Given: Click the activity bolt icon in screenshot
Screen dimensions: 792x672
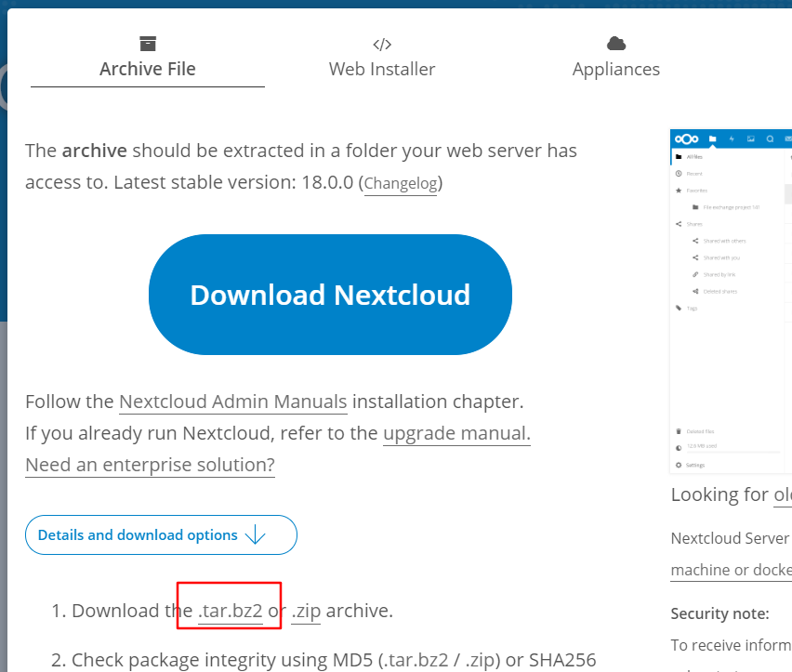Looking at the screenshot, I should (x=732, y=138).
